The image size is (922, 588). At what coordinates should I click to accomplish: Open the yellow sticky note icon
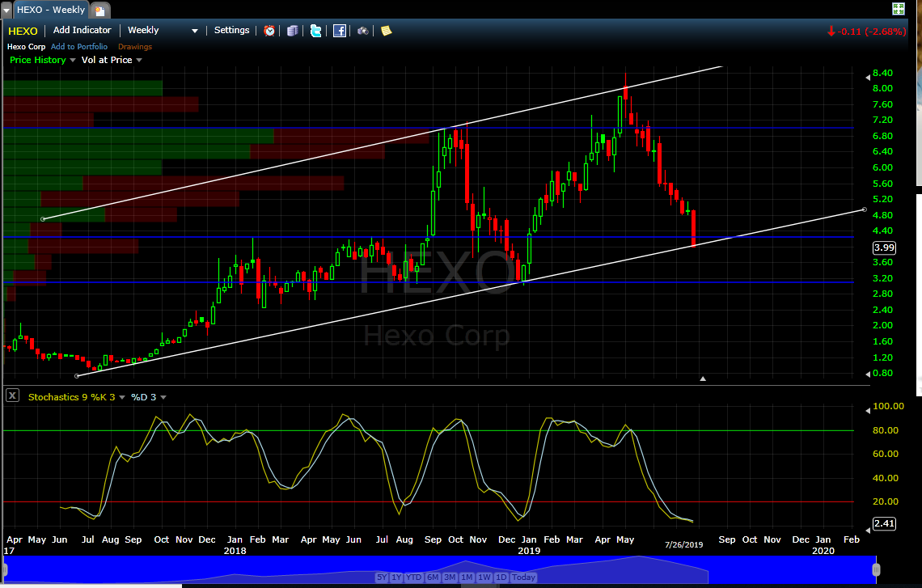click(x=387, y=31)
